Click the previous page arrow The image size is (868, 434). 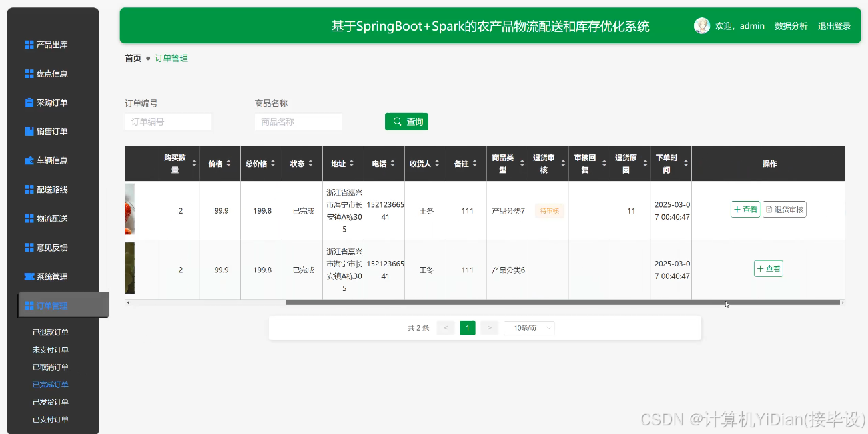coord(446,328)
